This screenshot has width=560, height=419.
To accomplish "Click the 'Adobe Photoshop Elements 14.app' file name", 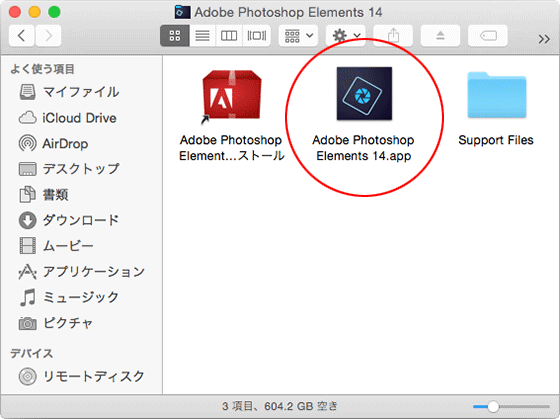I will click(363, 148).
